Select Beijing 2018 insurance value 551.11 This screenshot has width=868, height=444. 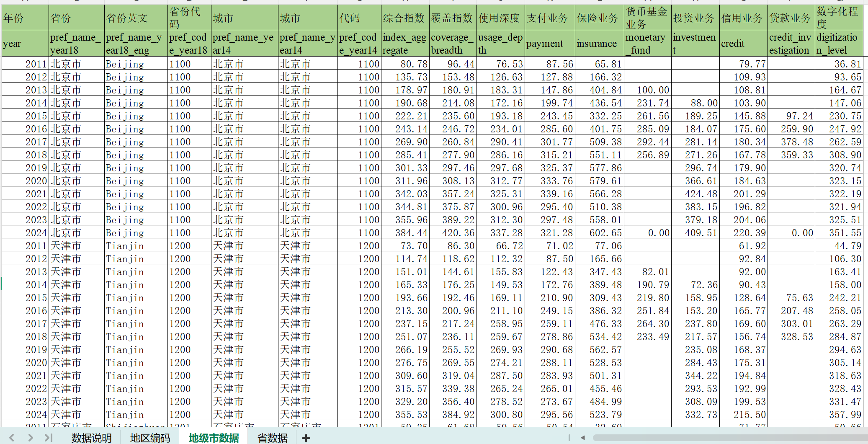point(600,155)
